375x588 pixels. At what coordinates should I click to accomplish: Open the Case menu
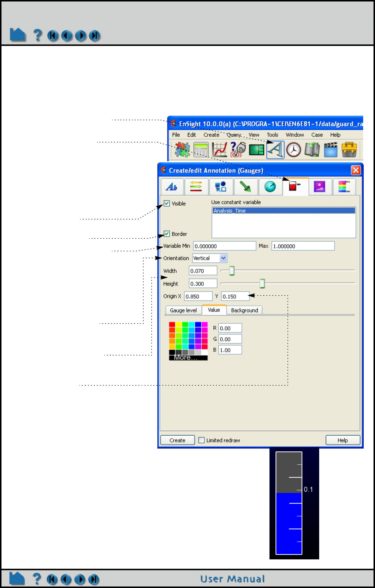point(317,135)
